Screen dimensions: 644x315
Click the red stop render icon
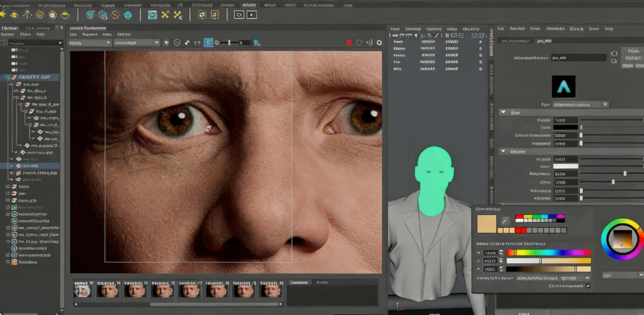[x=349, y=43]
